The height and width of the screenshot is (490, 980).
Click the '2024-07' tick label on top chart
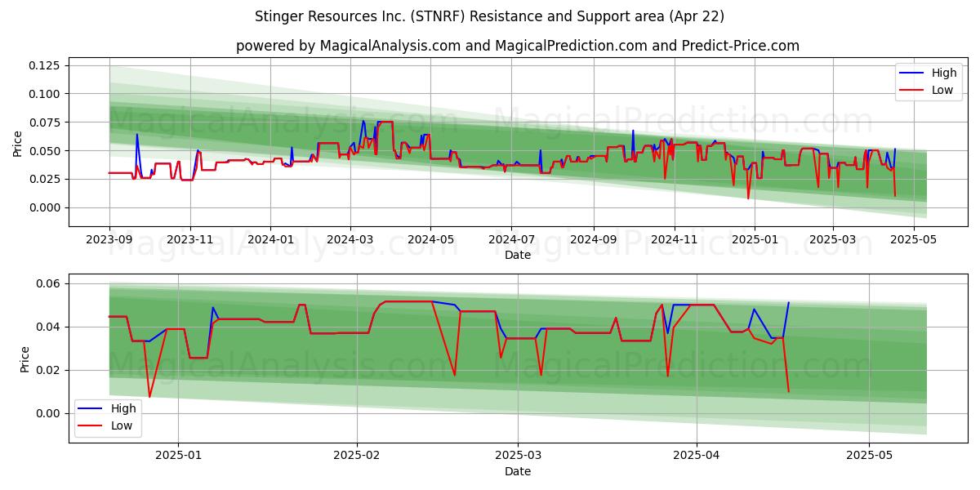[x=511, y=239]
